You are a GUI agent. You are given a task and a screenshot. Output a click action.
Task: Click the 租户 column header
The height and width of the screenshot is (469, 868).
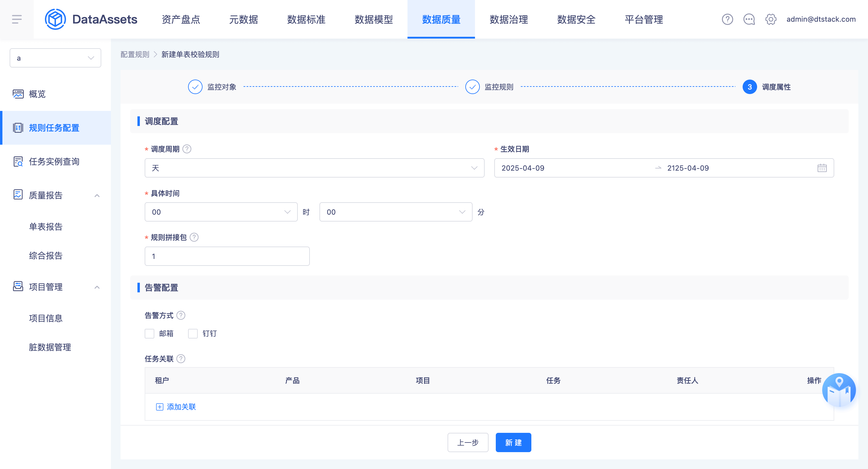point(162,380)
